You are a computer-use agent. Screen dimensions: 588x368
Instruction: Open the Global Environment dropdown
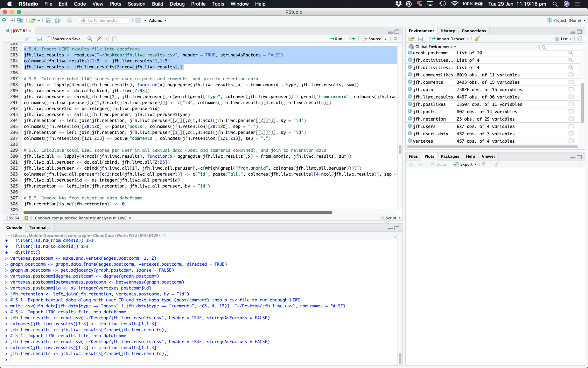click(435, 47)
